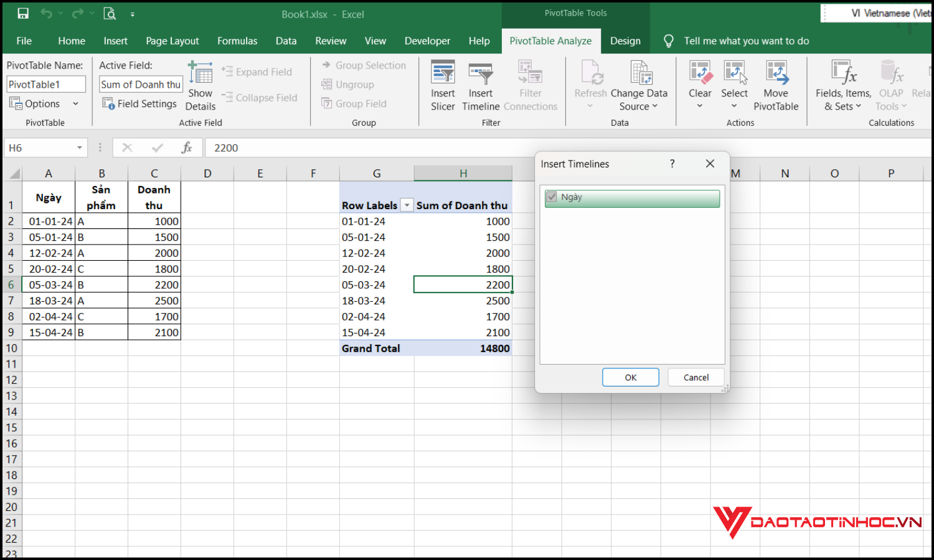Screen dimensions: 934x560
Task: Select the Insert Timeline icon
Action: (x=480, y=85)
